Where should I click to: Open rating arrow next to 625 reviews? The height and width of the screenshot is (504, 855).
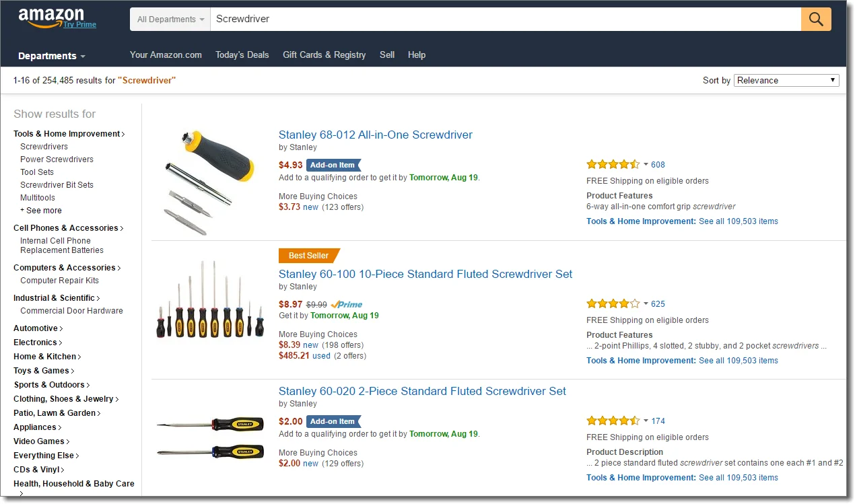(x=646, y=304)
